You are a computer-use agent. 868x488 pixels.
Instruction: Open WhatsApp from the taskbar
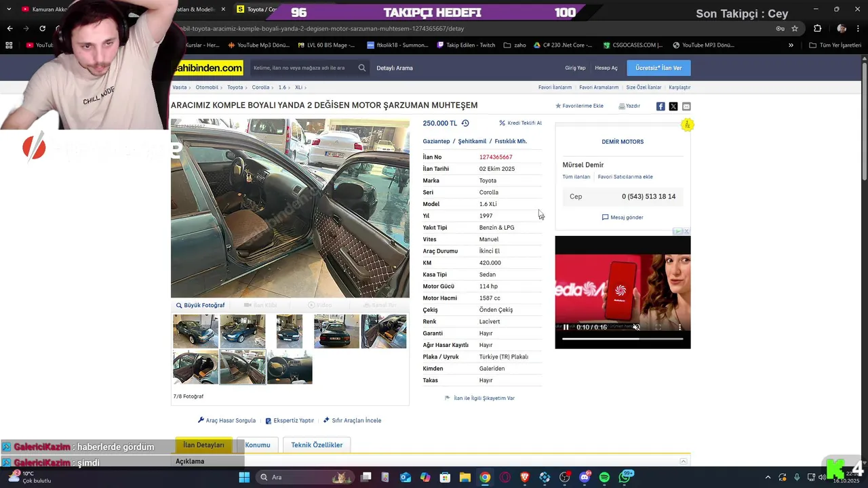[x=625, y=477]
